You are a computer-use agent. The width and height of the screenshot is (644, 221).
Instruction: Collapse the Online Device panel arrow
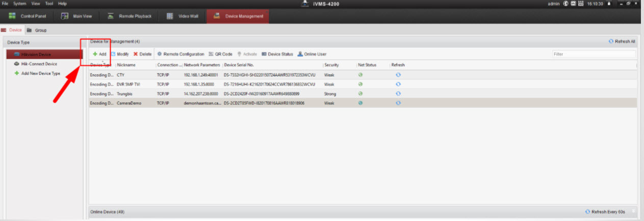pos(634,211)
